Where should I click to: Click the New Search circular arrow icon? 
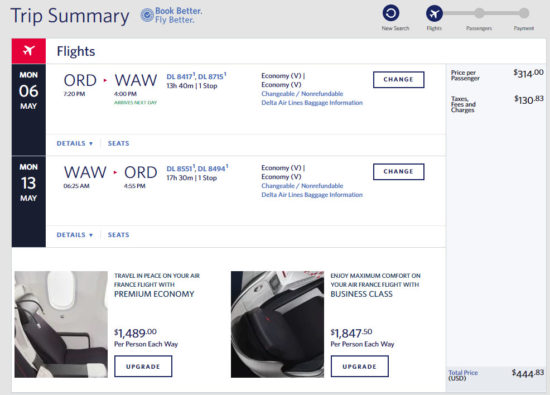391,13
